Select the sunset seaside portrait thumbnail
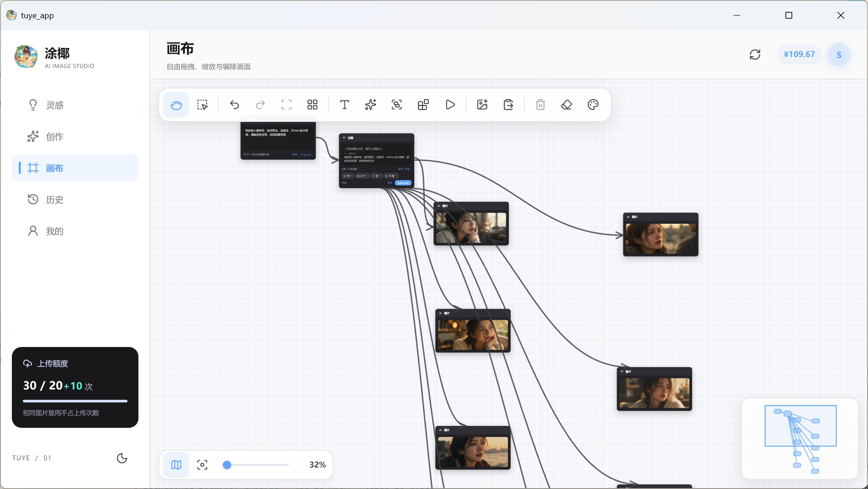The width and height of the screenshot is (868, 489). [473, 451]
